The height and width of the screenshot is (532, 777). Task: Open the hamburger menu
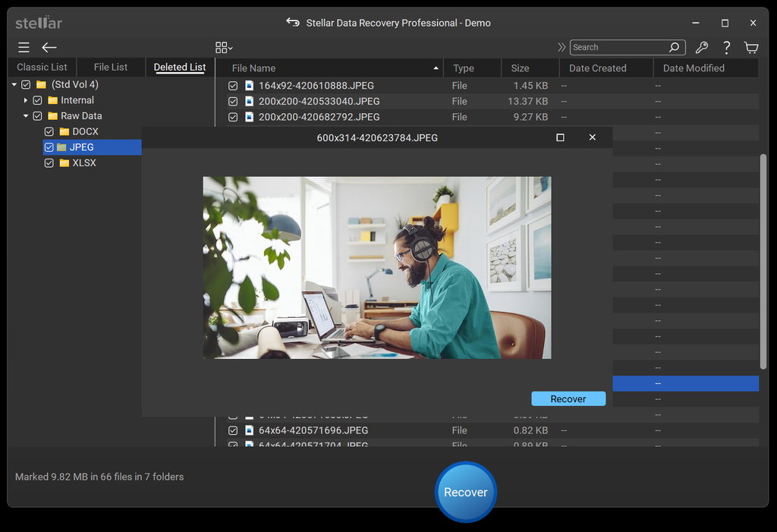pyautogui.click(x=24, y=48)
